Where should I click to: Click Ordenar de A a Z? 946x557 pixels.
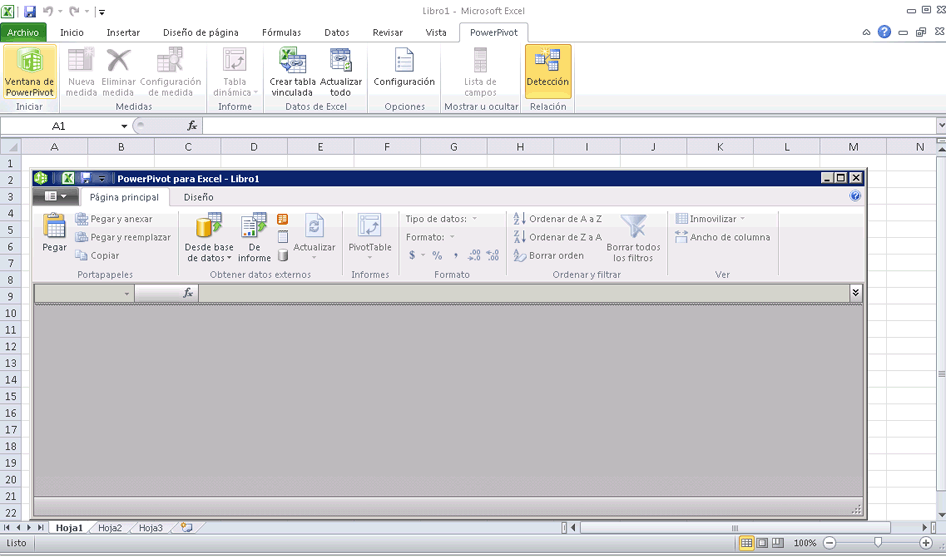(557, 219)
